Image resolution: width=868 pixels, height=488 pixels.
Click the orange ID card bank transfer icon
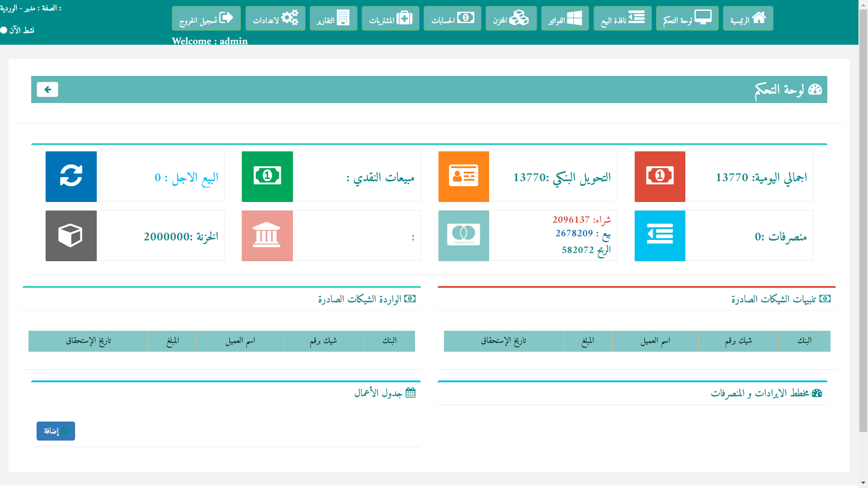[x=463, y=176]
